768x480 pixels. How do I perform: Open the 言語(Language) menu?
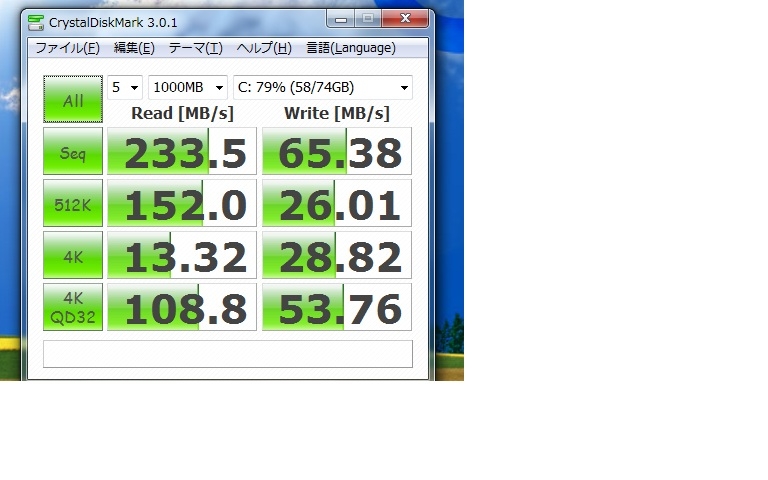[350, 48]
